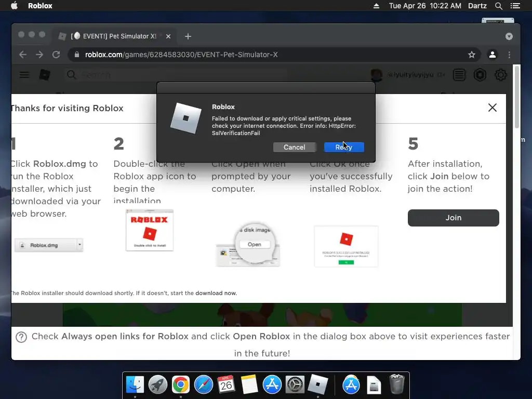The width and height of the screenshot is (532, 399).
Task: Open the Chrome profile icon
Action: 493,55
